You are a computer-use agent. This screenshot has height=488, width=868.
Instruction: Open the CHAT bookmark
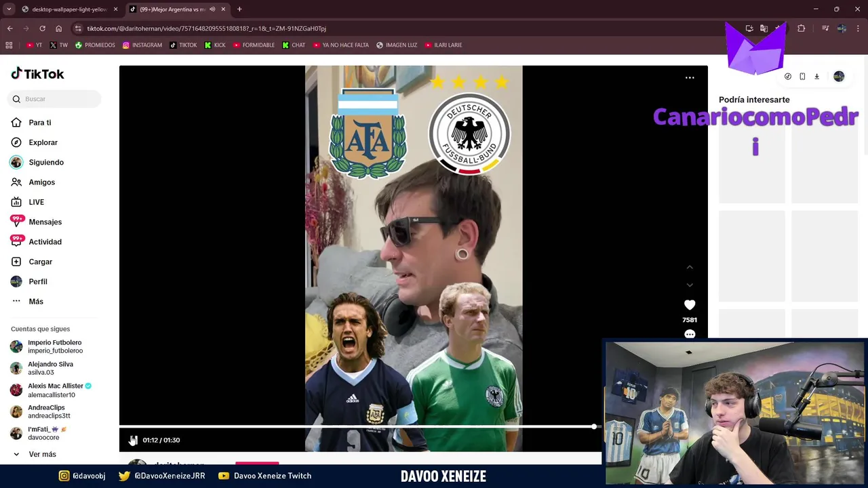[x=294, y=45]
